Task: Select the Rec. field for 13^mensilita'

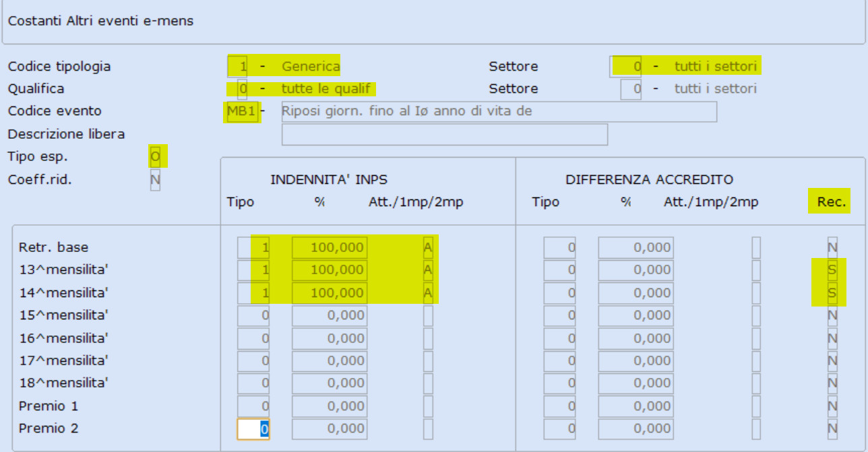Action: (832, 270)
